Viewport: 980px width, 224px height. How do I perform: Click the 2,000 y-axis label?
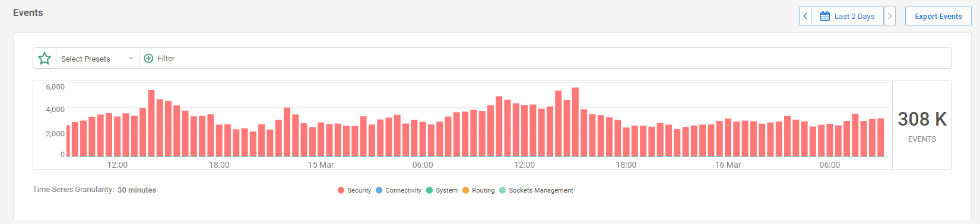[x=55, y=133]
